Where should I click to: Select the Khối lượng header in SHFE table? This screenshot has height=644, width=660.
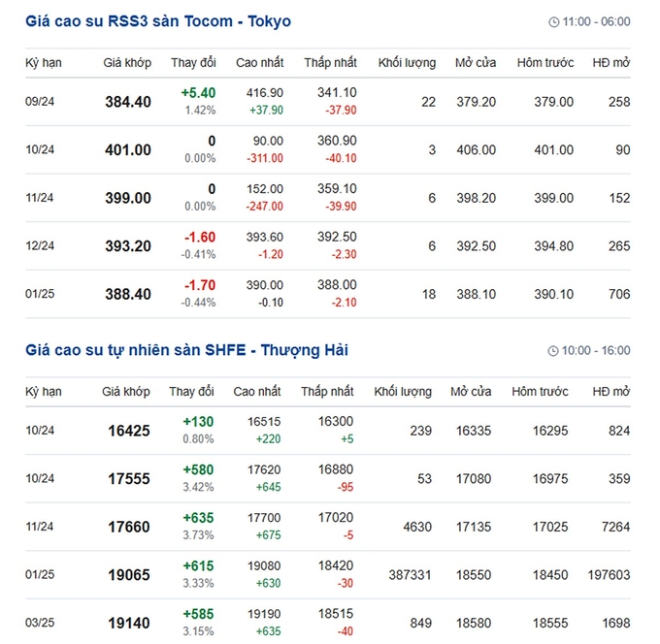pos(403,392)
